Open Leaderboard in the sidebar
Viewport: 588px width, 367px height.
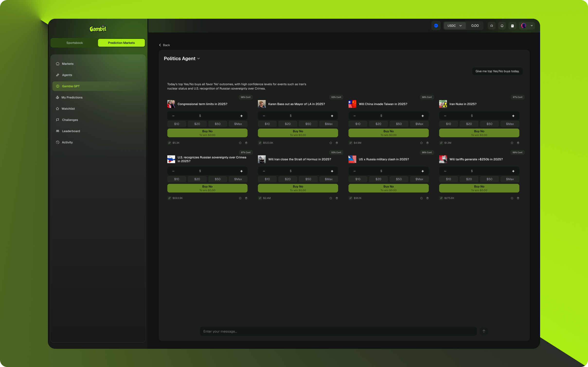98,131
